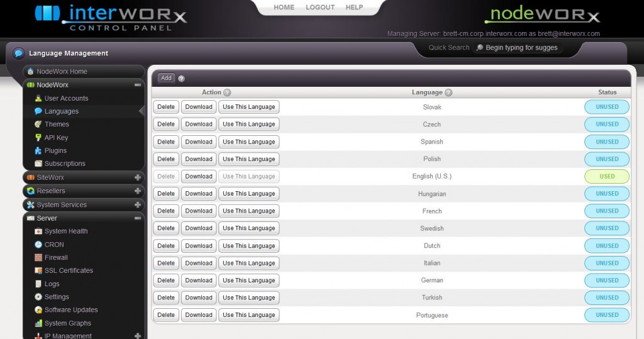Image resolution: width=644 pixels, height=339 pixels.
Task: Click the System Health icon
Action: (x=38, y=231)
